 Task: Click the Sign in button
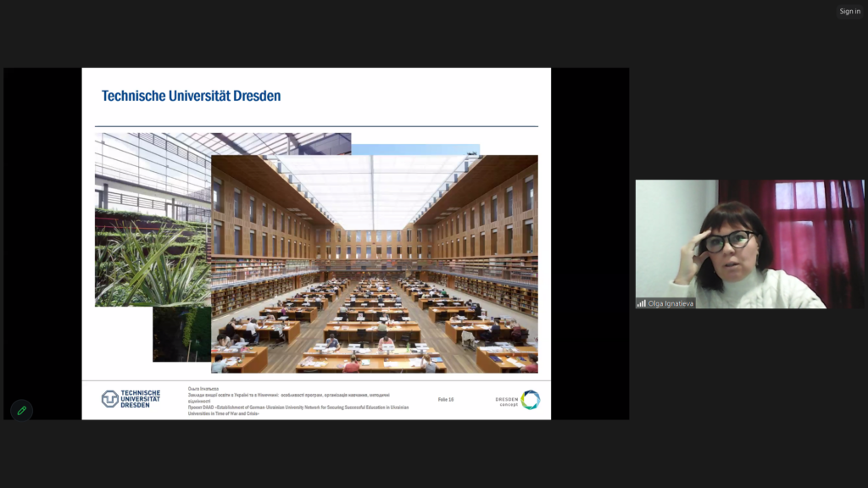[x=849, y=11]
